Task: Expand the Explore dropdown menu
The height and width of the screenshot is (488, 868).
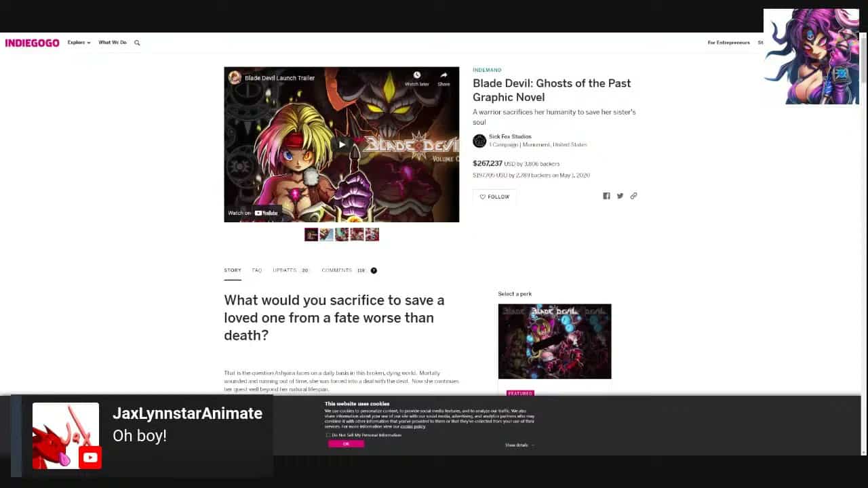Action: coord(79,43)
